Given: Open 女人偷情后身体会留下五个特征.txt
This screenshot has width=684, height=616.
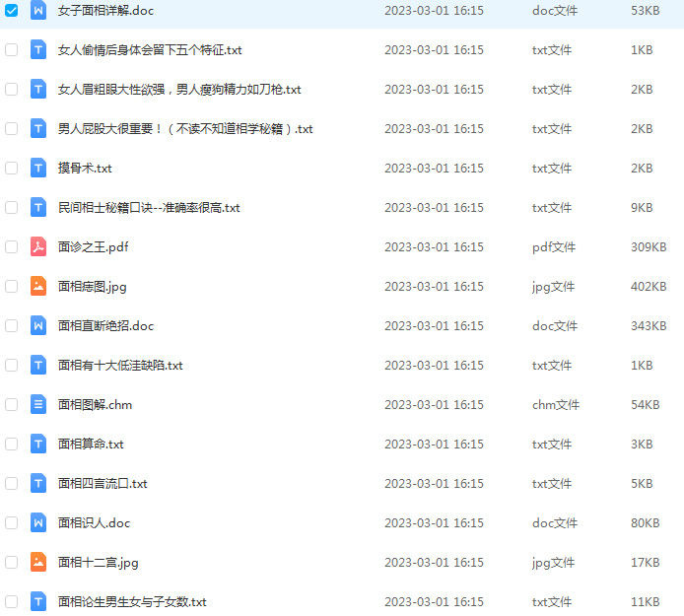Looking at the screenshot, I should click(x=150, y=49).
